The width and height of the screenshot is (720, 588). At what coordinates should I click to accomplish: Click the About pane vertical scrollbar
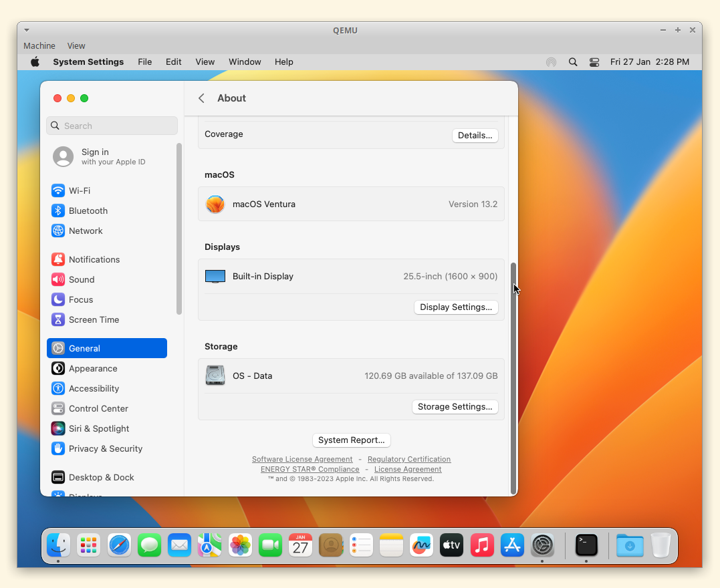pos(513,378)
